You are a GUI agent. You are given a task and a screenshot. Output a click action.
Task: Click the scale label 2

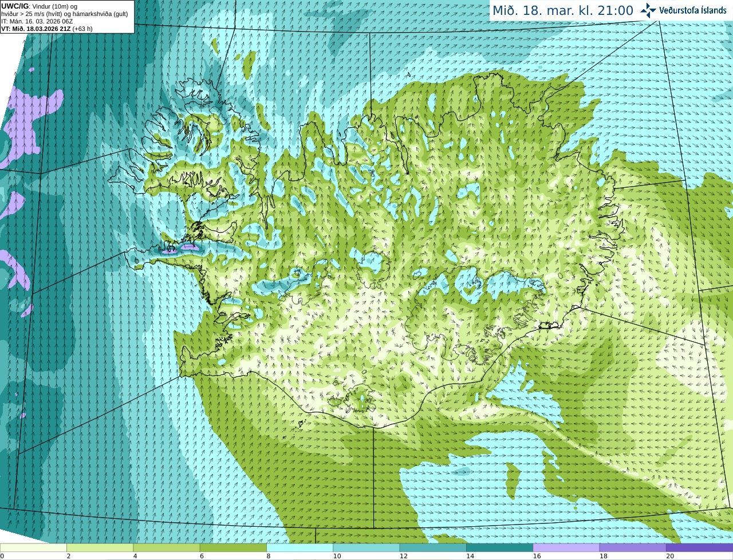[69, 556]
